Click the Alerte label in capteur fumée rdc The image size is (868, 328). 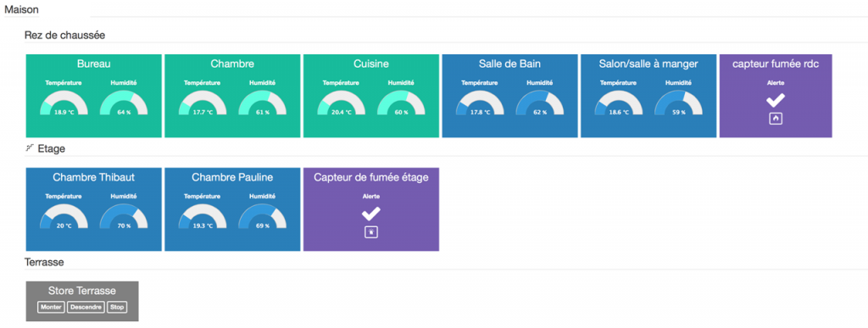click(776, 83)
